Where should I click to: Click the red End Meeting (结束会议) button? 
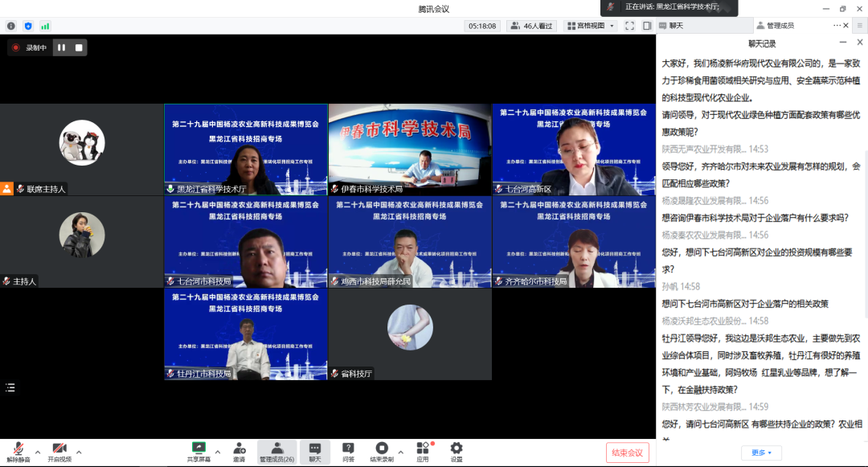(x=627, y=453)
